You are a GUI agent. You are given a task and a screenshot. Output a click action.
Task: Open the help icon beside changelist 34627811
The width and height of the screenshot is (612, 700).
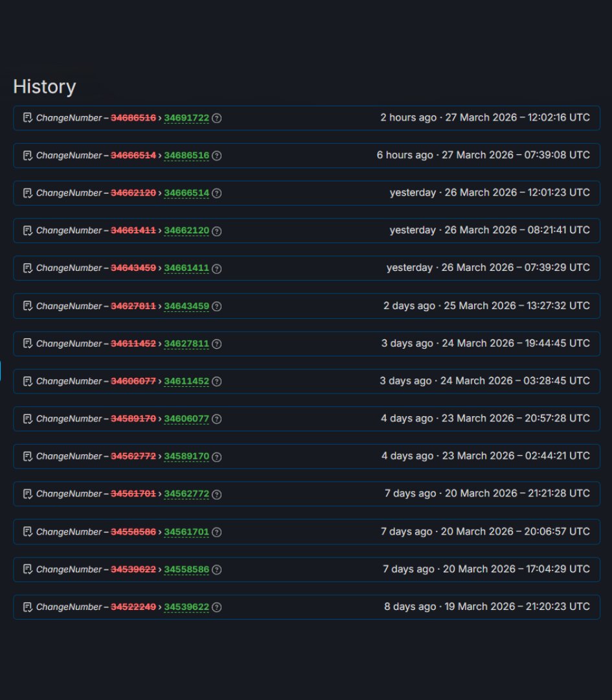tap(217, 344)
